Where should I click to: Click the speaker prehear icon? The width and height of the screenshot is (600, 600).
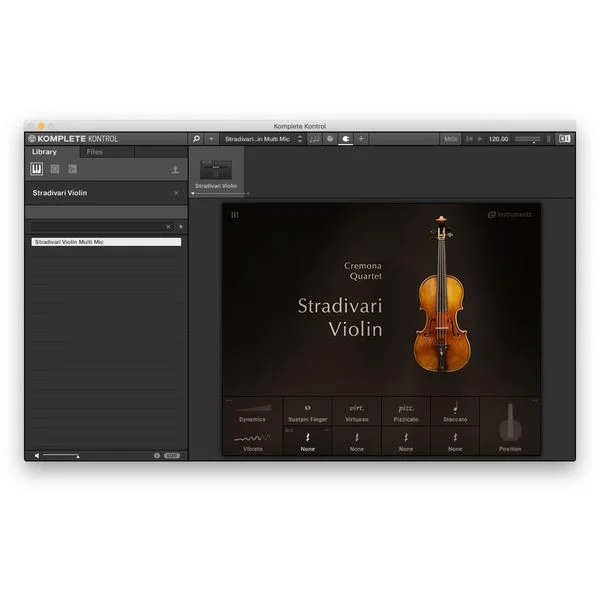pos(37,456)
